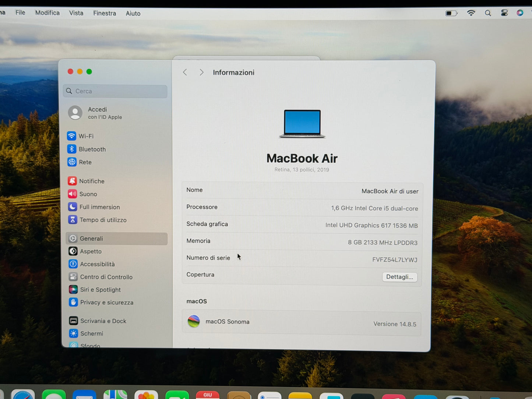Click the red close window button
532x399 pixels.
point(70,71)
